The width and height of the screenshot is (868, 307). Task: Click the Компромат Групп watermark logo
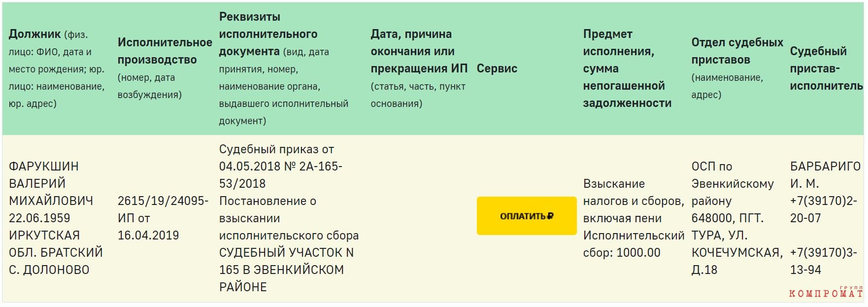[826, 292]
